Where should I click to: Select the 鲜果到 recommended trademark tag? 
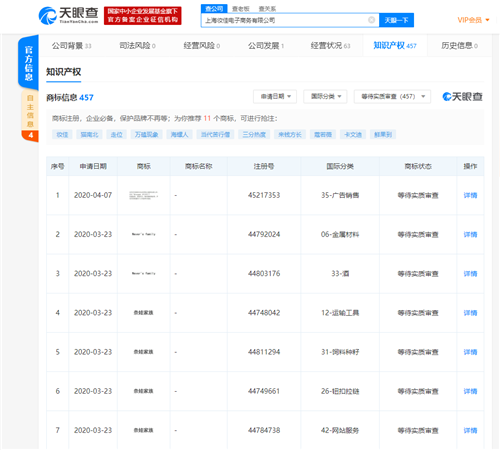(383, 134)
